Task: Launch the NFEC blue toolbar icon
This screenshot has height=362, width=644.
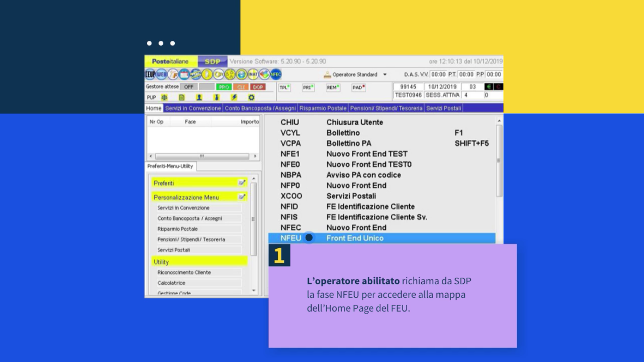Action: (x=276, y=75)
